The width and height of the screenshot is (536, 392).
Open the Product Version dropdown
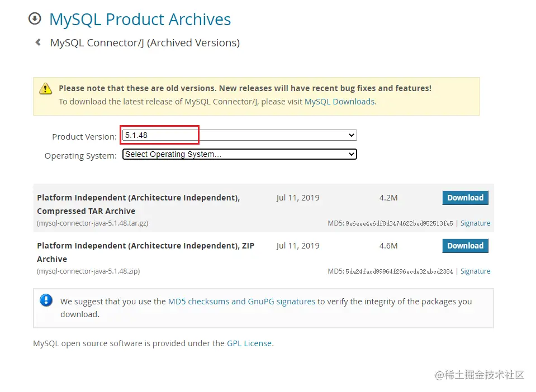pyautogui.click(x=239, y=135)
